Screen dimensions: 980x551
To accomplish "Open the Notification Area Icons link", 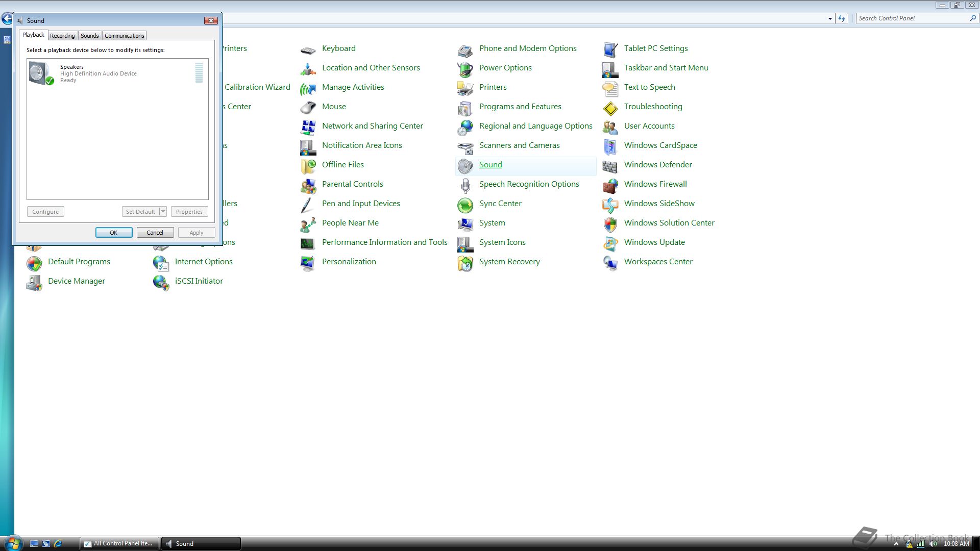I will [362, 145].
